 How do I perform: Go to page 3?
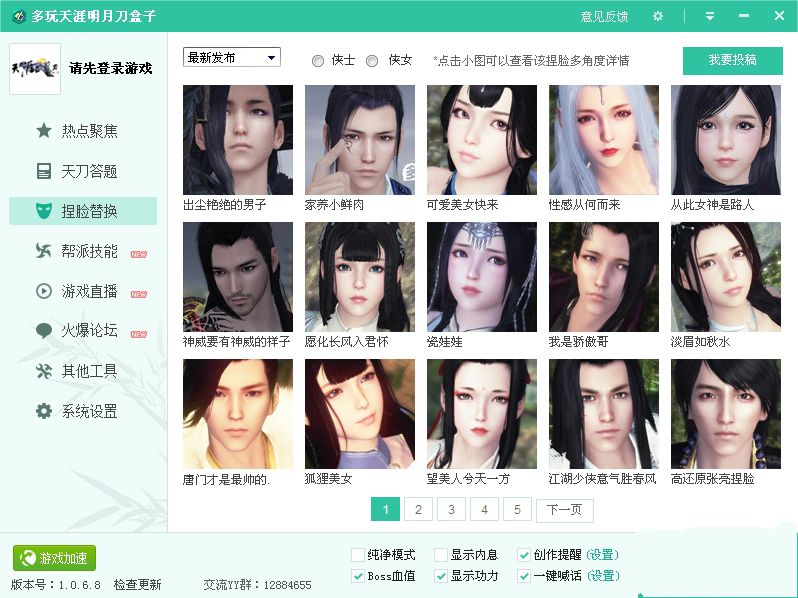click(x=451, y=509)
